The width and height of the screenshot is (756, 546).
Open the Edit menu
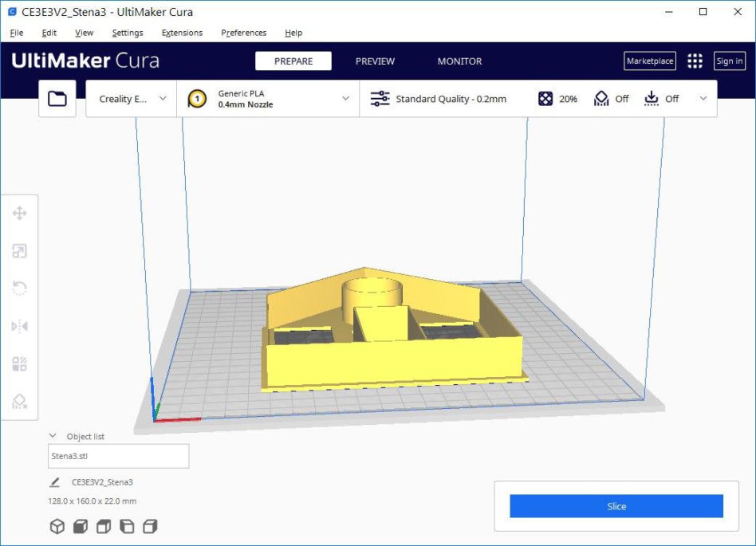49,33
